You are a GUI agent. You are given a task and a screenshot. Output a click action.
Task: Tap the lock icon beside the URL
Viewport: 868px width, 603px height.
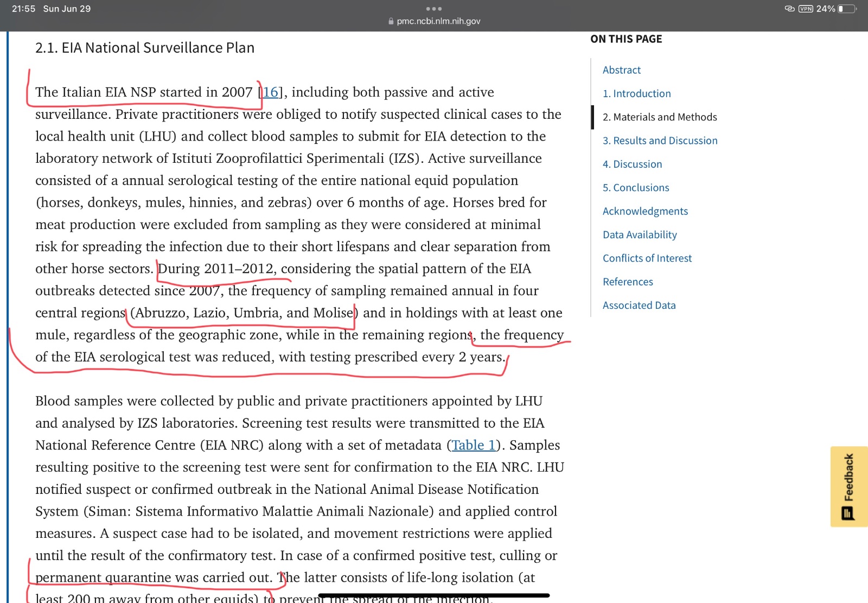point(391,21)
